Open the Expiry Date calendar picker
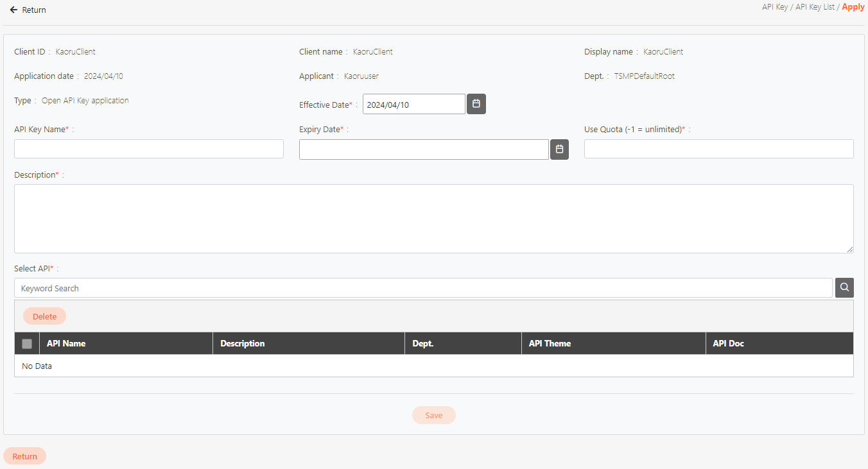This screenshot has width=868, height=469. click(x=559, y=149)
